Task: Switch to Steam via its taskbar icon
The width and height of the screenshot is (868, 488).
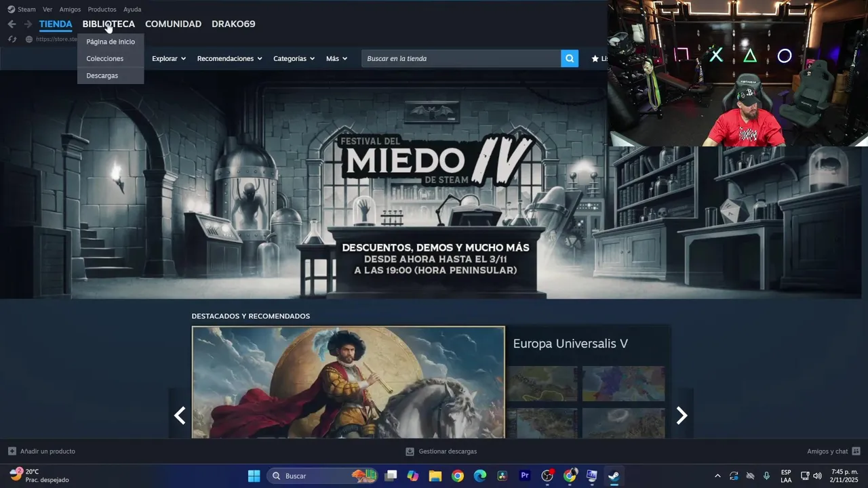Action: point(614,476)
